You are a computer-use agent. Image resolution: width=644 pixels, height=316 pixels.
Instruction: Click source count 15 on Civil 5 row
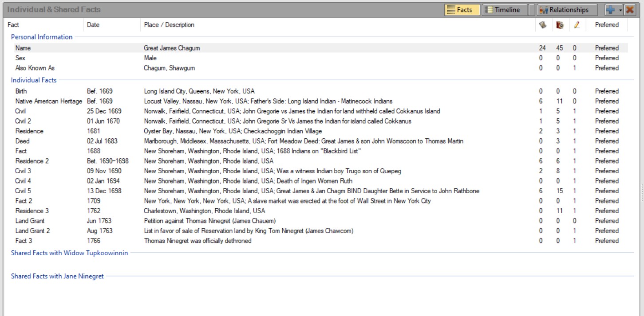[559, 191]
